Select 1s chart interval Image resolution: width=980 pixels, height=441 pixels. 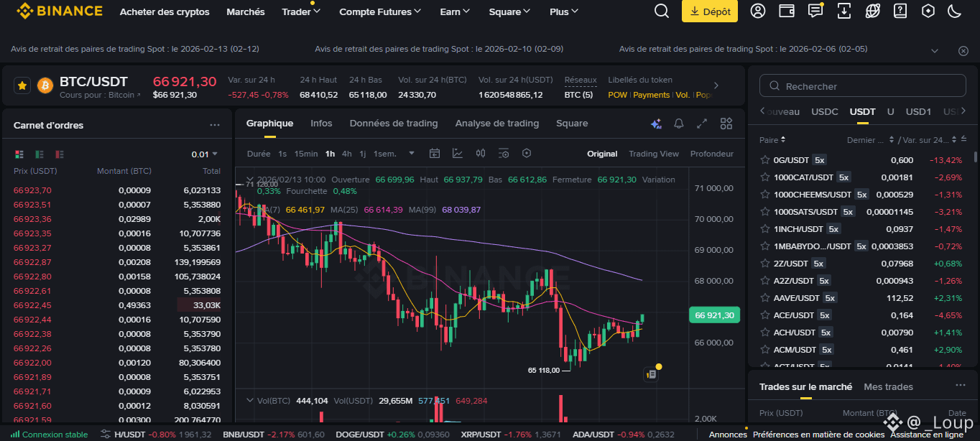282,154
